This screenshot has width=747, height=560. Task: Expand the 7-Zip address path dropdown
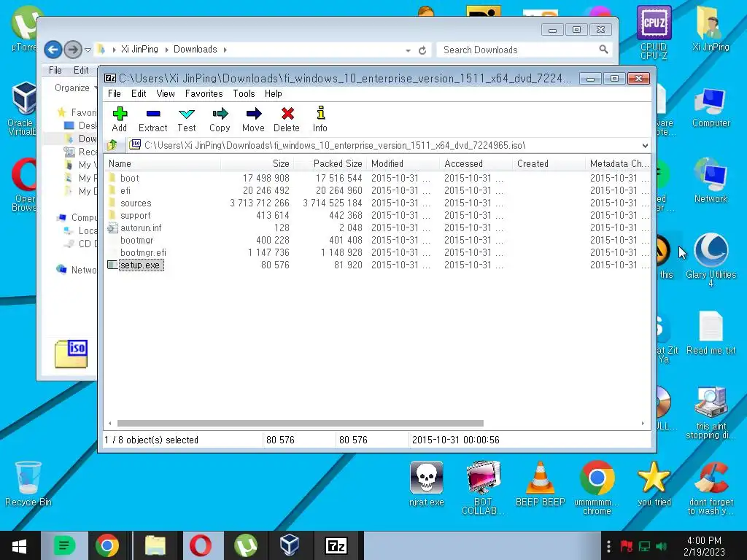[645, 145]
